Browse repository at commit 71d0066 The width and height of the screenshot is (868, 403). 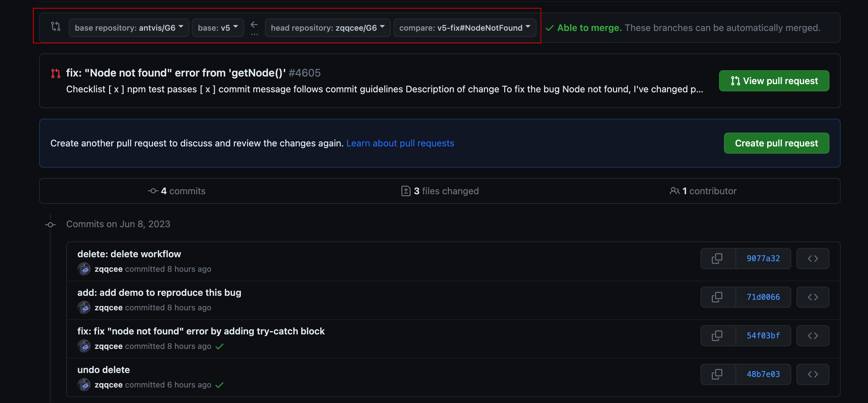click(x=812, y=297)
